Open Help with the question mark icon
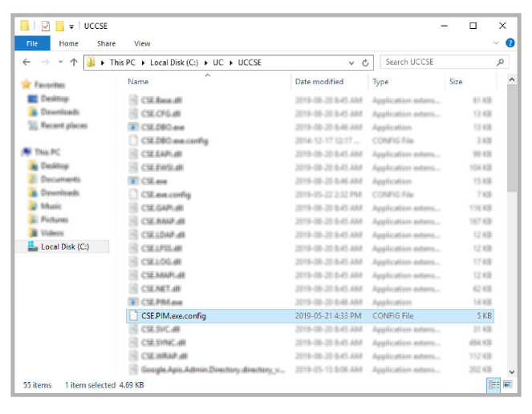The image size is (532, 414). point(510,43)
